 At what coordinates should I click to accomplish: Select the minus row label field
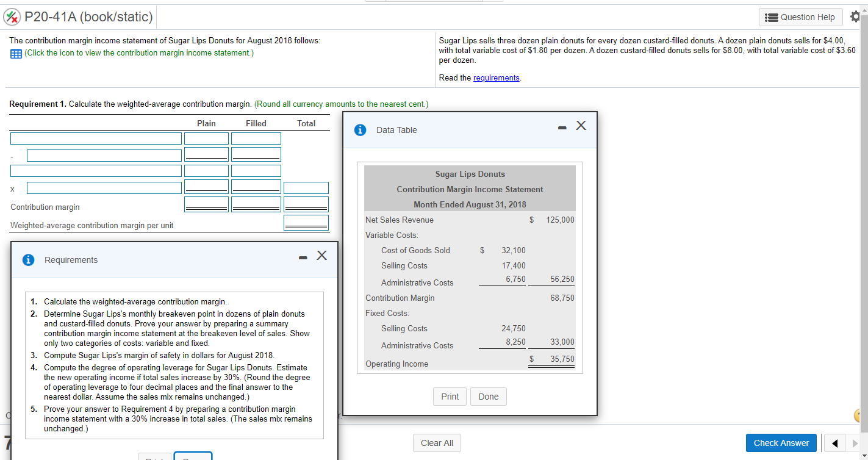tap(104, 156)
